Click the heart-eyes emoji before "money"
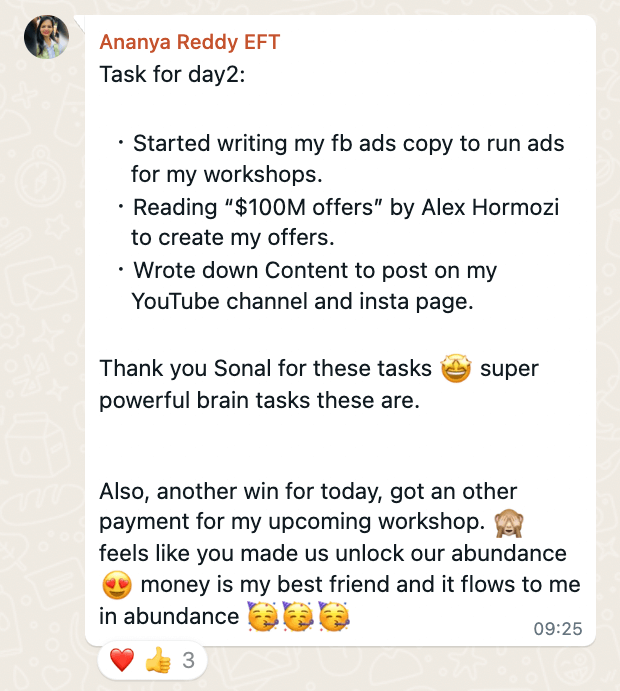Screen dimensions: 620x691 pyautogui.click(x=117, y=585)
